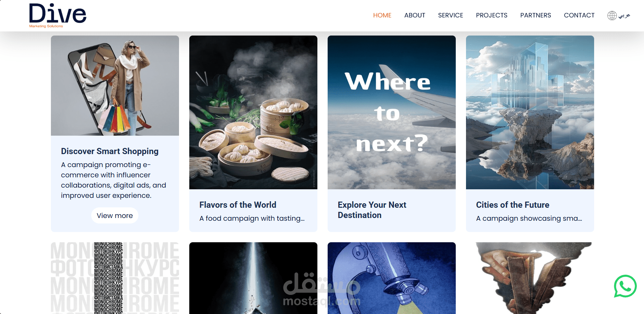
Task: Click the Dive Marketing Solutions logo
Action: 57,16
